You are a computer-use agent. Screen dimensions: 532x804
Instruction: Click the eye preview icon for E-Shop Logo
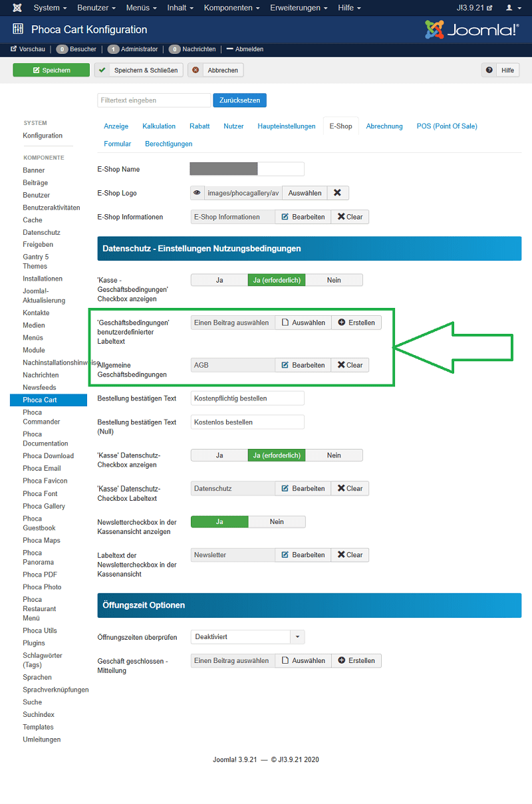coord(197,193)
